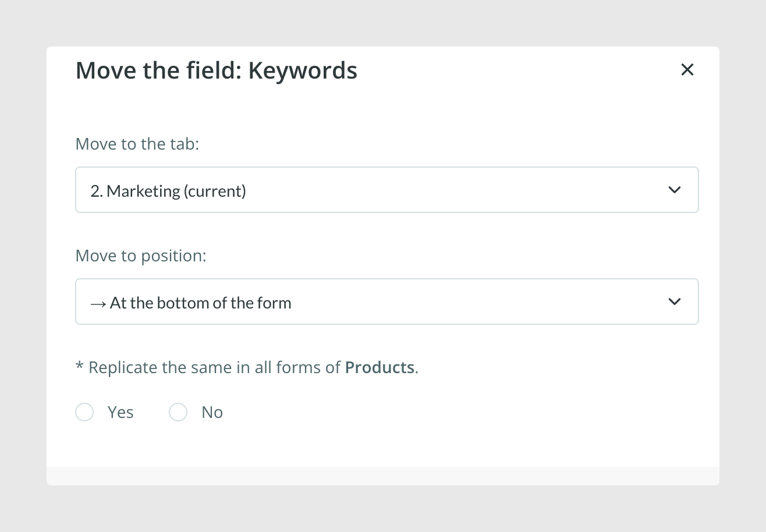The height and width of the screenshot is (532, 766).
Task: Click the Move the field: Keywords title
Action: pyautogui.click(x=217, y=70)
